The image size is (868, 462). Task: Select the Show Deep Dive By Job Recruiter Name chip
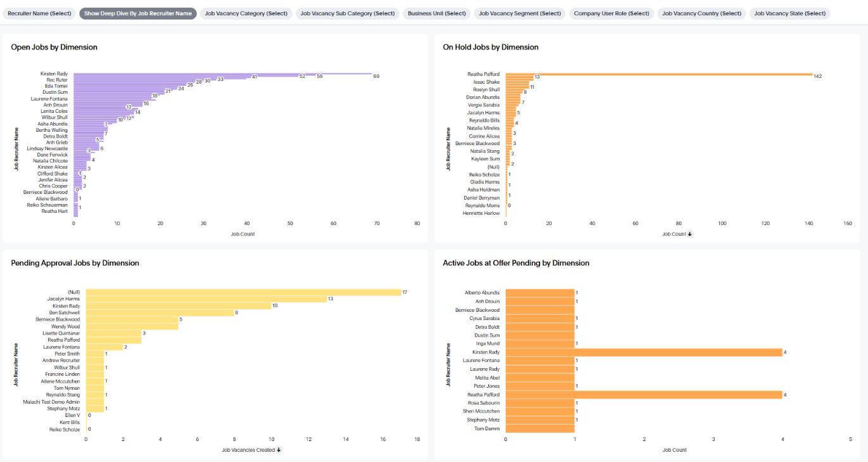[138, 13]
